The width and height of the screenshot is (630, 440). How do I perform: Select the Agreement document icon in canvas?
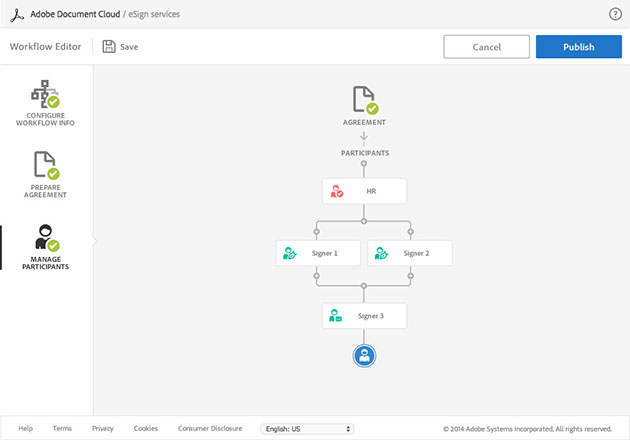tap(364, 100)
